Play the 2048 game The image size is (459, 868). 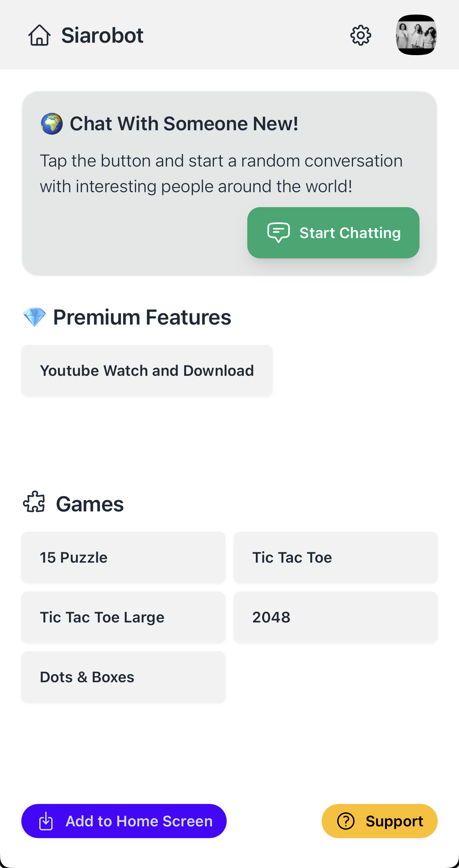click(x=336, y=617)
